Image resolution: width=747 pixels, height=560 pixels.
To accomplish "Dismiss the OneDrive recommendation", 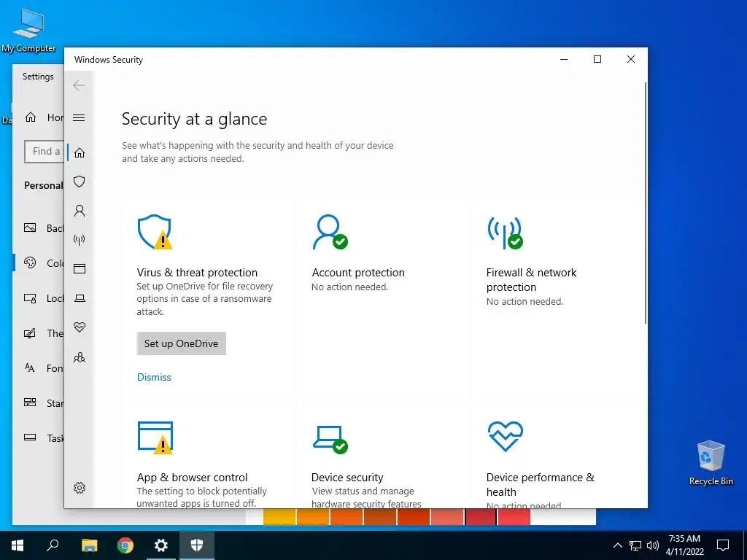I will pyautogui.click(x=154, y=377).
